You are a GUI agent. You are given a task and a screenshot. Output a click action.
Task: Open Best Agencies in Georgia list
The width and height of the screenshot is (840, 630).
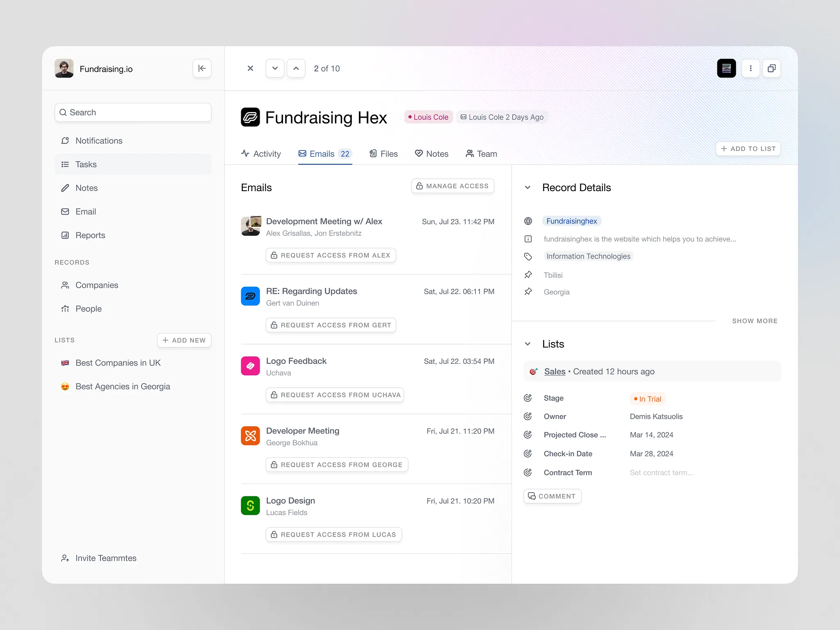coord(133,386)
